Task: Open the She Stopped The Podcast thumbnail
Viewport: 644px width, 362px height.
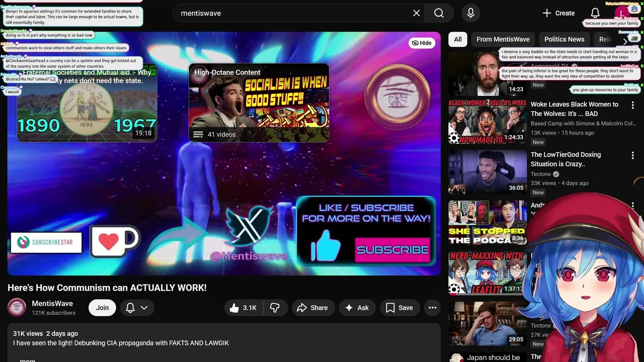Action: (488, 222)
